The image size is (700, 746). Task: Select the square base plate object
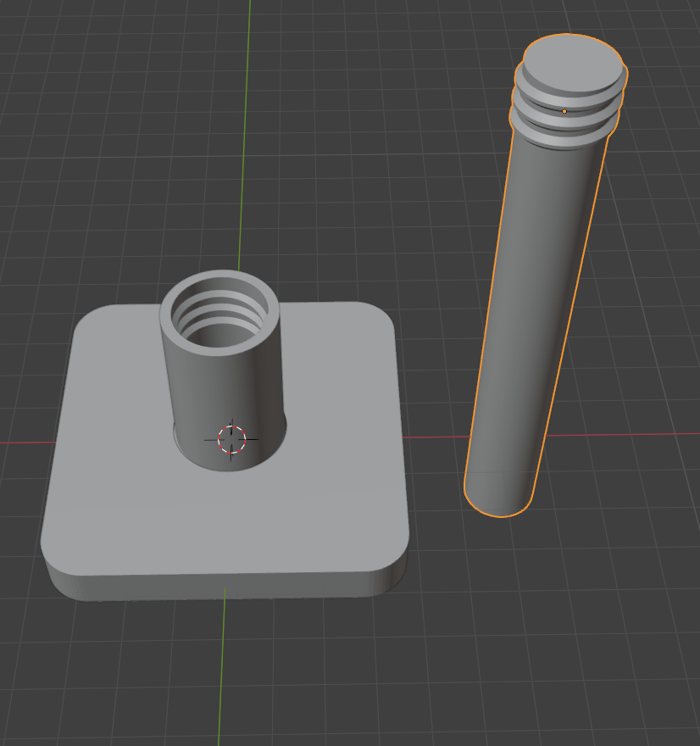coord(127,492)
